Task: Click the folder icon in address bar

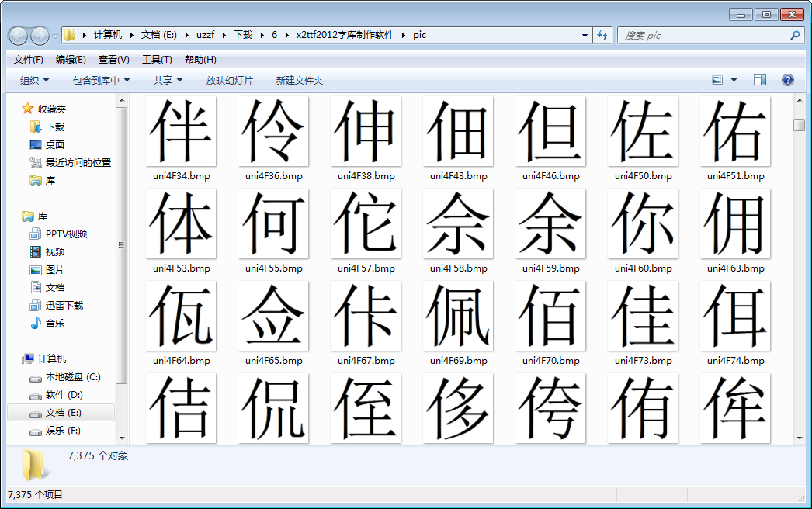Action: [69, 35]
